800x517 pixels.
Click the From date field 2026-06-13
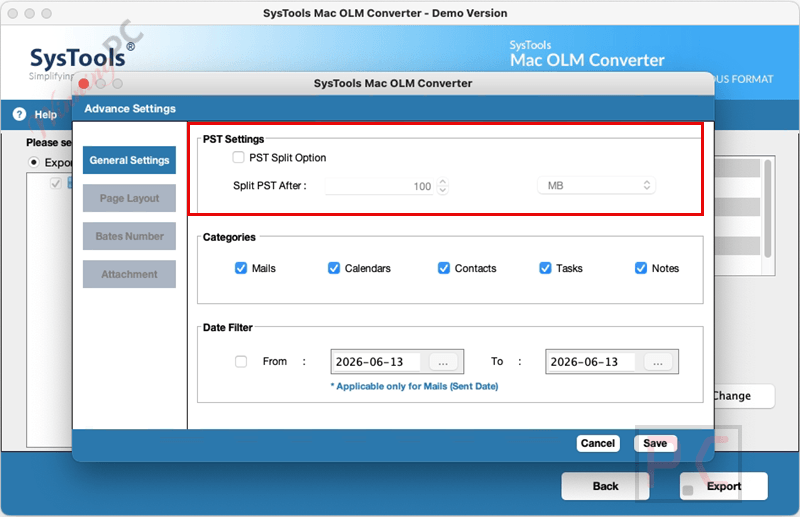pyautogui.click(x=377, y=362)
